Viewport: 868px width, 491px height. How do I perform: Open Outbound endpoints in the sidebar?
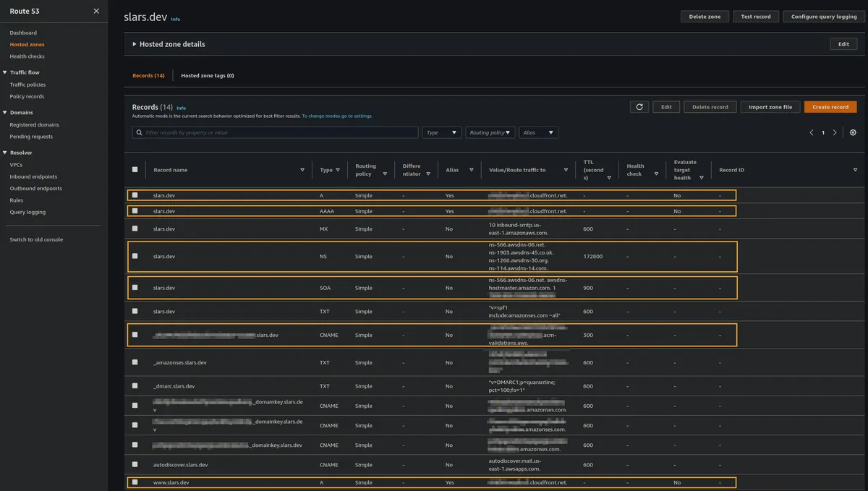[x=35, y=188]
